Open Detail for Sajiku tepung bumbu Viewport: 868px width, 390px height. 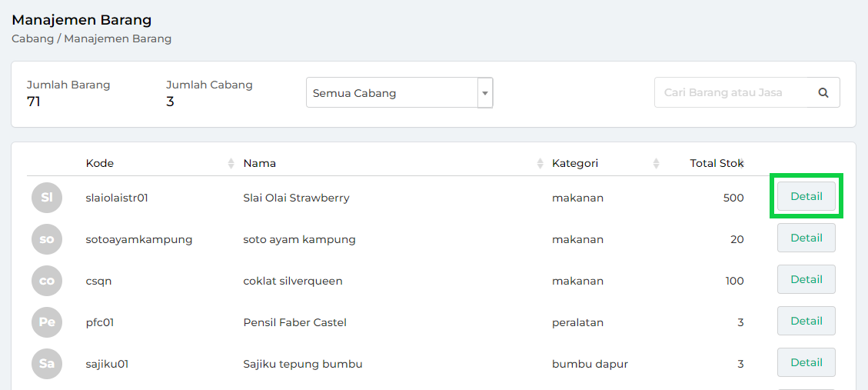[x=806, y=362]
